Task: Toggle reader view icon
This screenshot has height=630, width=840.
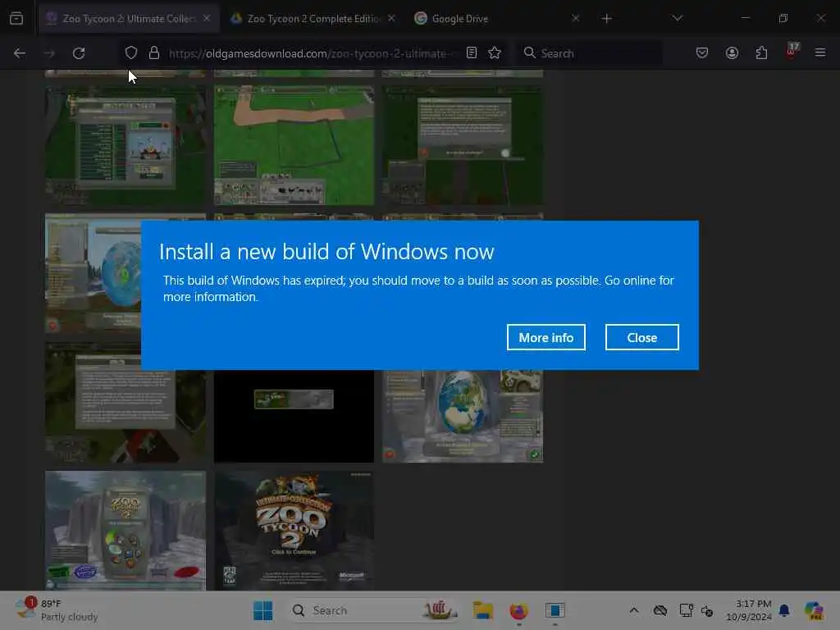Action: click(x=472, y=53)
